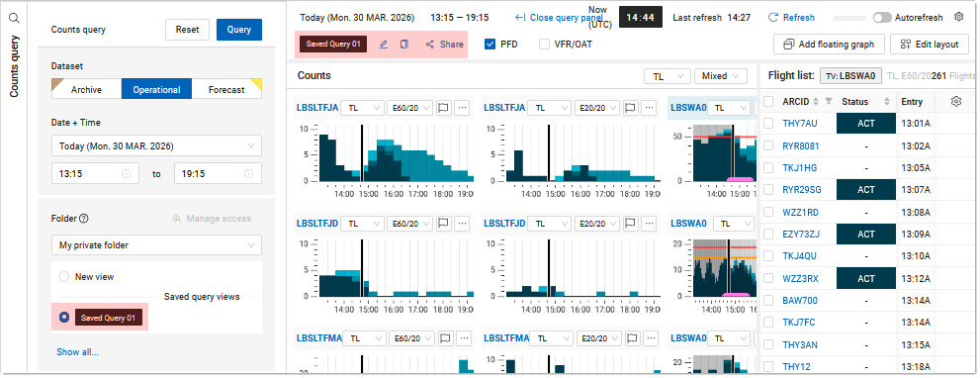Open E20/20 dropdown on LBSLTFJA chart

pos(597,108)
